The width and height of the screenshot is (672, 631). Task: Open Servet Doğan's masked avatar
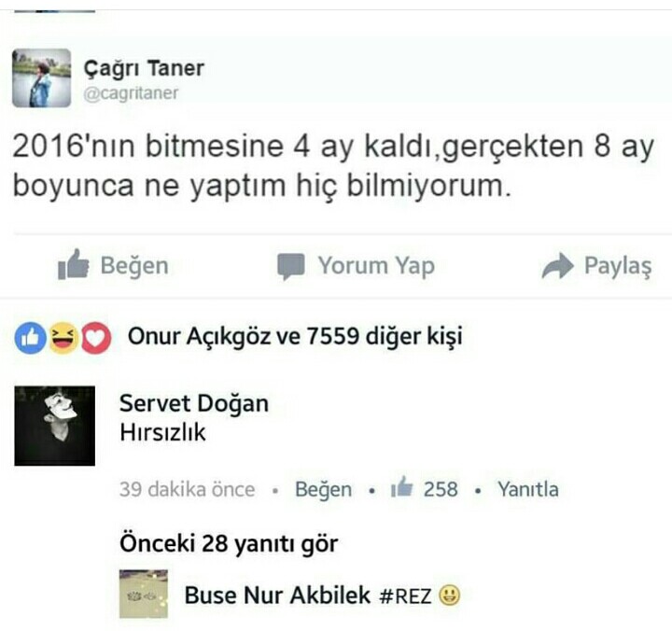click(54, 426)
